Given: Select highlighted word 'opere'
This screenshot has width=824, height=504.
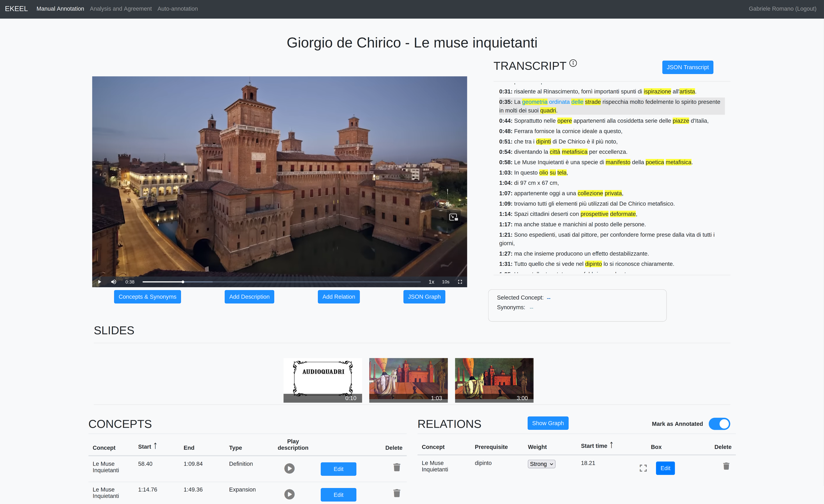Looking at the screenshot, I should pyautogui.click(x=564, y=121).
